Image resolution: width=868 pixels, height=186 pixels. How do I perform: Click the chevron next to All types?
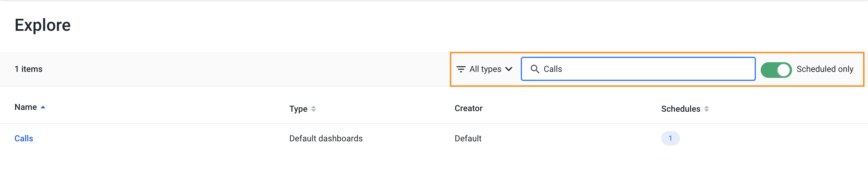[509, 69]
